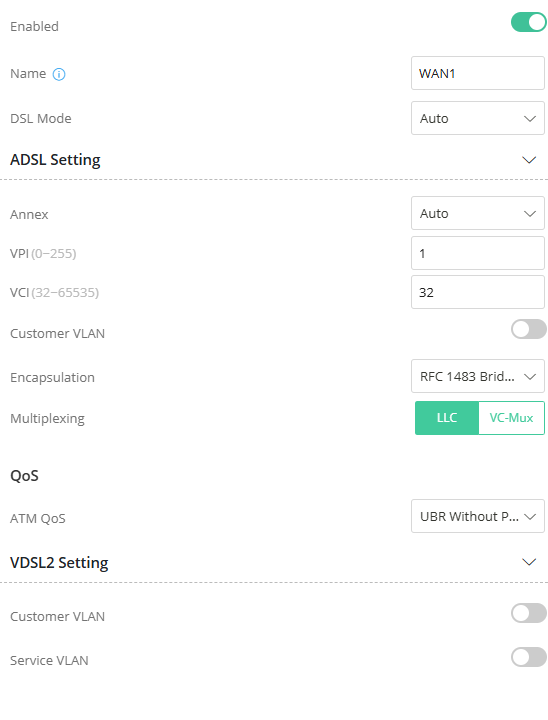
Task: Select LLC multiplexing option
Action: pos(447,418)
